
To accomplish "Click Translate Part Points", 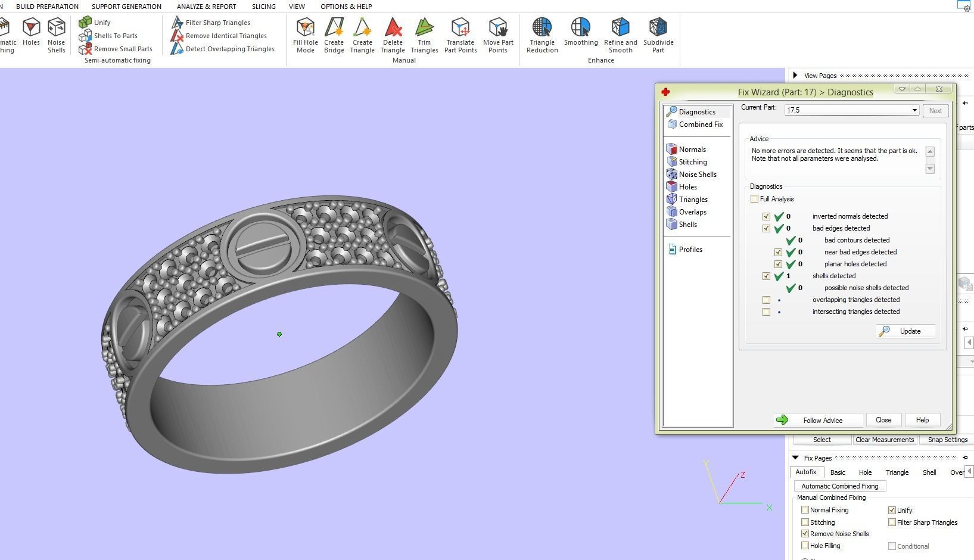I will [460, 36].
